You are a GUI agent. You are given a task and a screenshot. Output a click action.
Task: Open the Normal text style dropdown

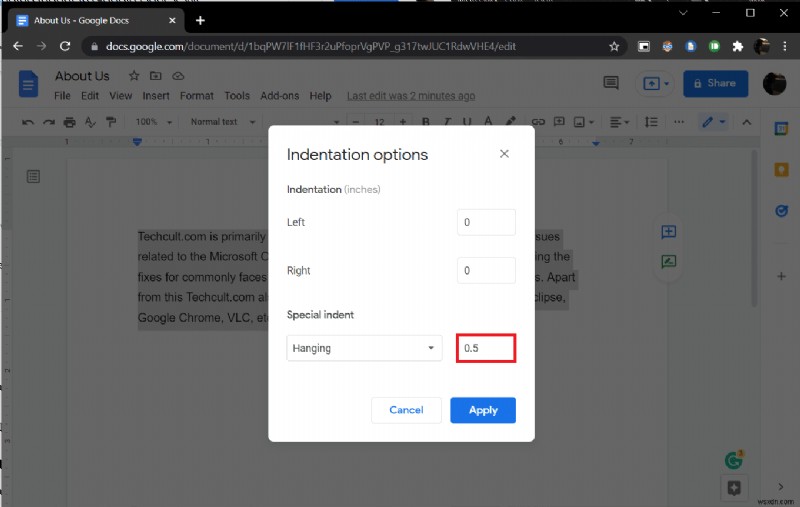point(222,122)
